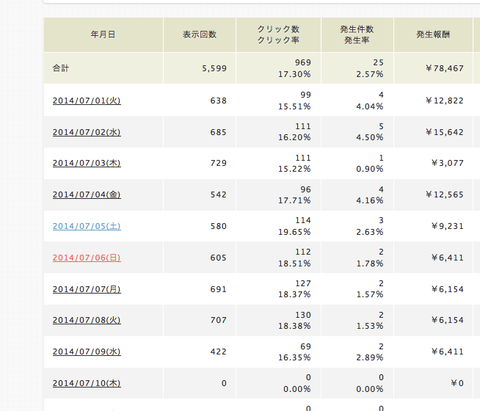Select occurrence rate 0.90%

(x=370, y=169)
